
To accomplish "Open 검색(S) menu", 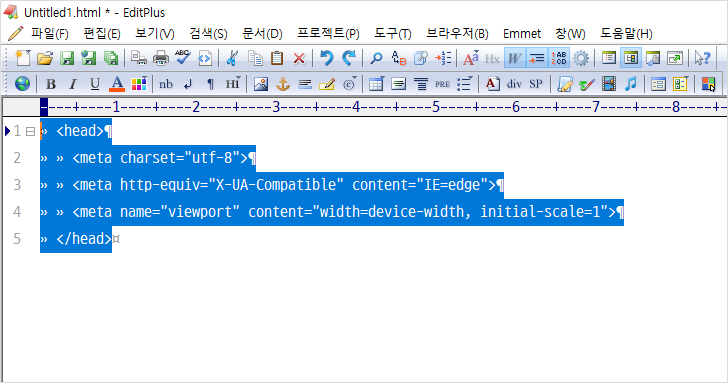I will coord(208,33).
